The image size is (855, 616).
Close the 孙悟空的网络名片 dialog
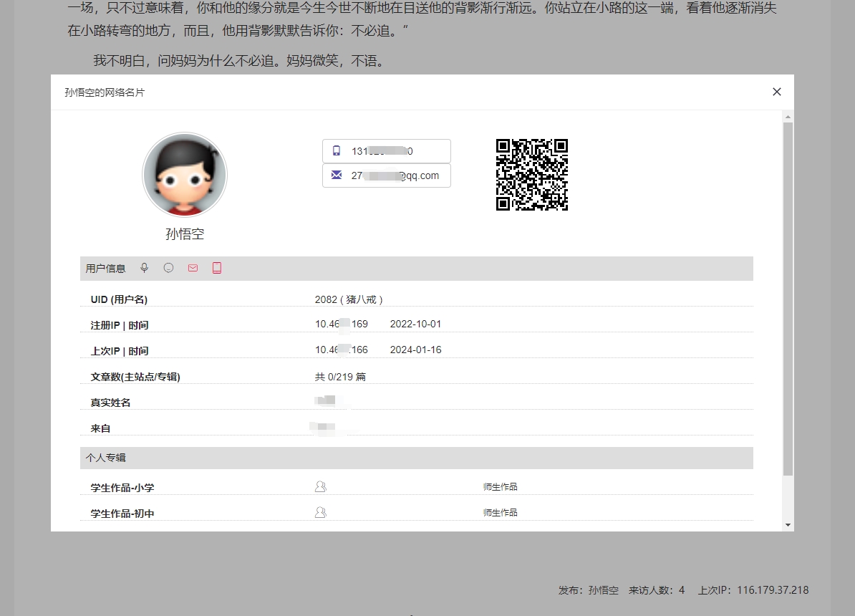tap(777, 92)
